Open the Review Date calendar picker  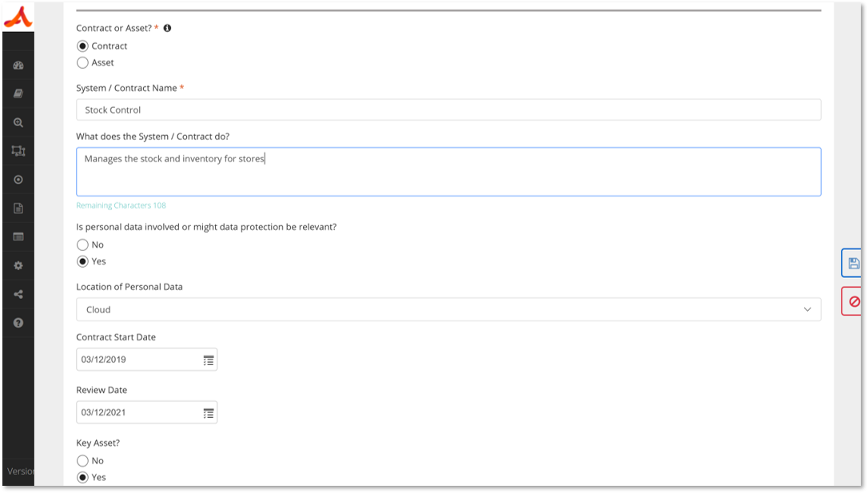208,413
